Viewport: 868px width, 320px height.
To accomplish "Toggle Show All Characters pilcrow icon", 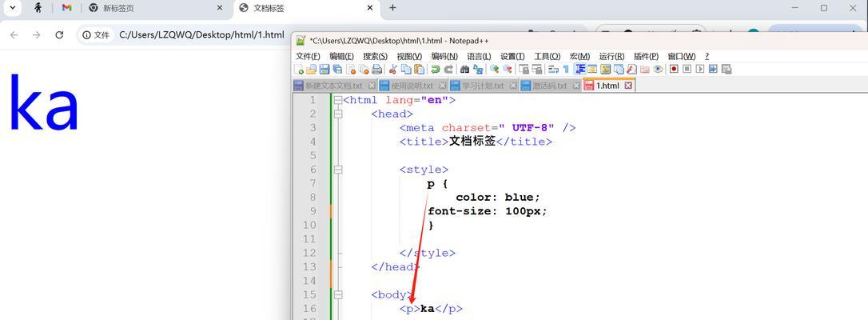I will tap(566, 70).
